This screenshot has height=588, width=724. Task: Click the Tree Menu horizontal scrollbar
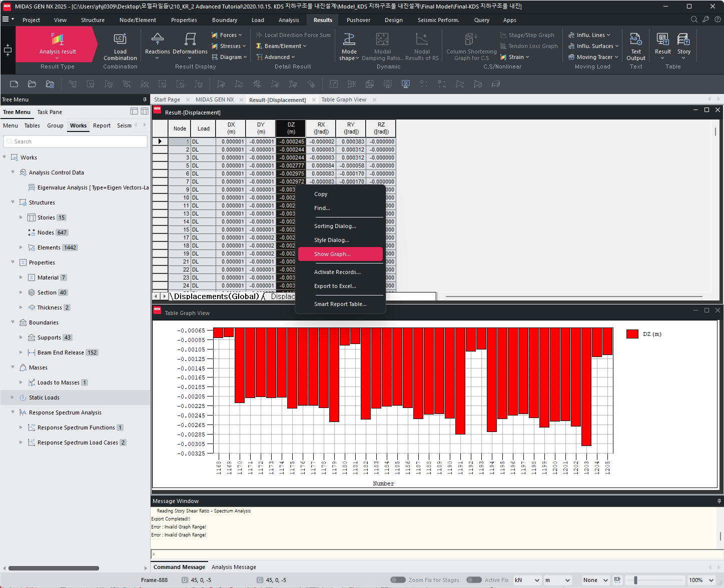[54, 568]
